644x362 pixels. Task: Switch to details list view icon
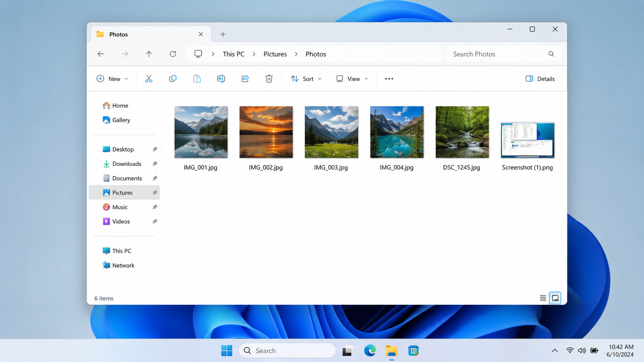pos(543,298)
